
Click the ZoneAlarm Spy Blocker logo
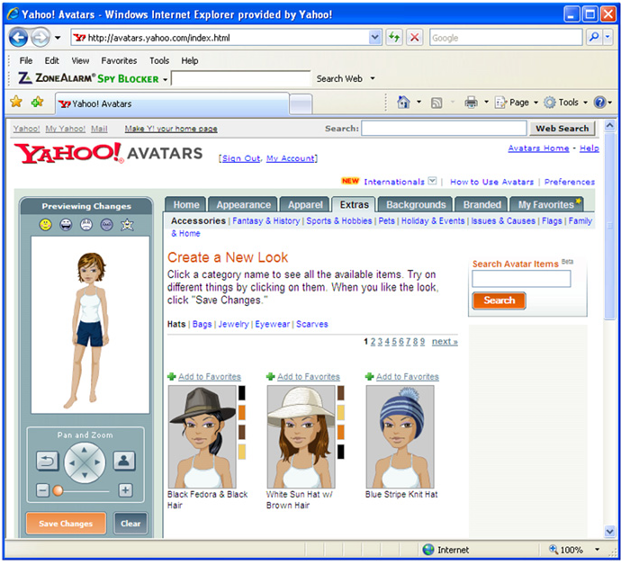coord(89,78)
